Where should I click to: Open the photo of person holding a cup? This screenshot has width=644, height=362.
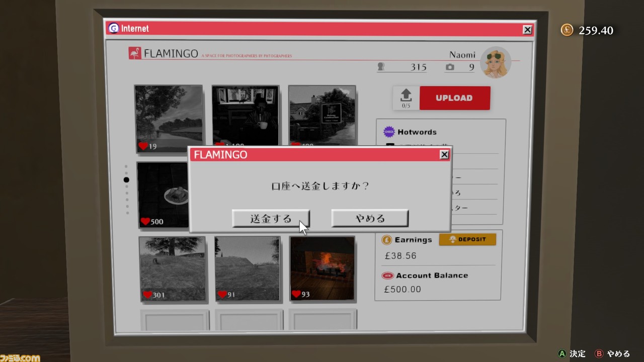(x=245, y=116)
